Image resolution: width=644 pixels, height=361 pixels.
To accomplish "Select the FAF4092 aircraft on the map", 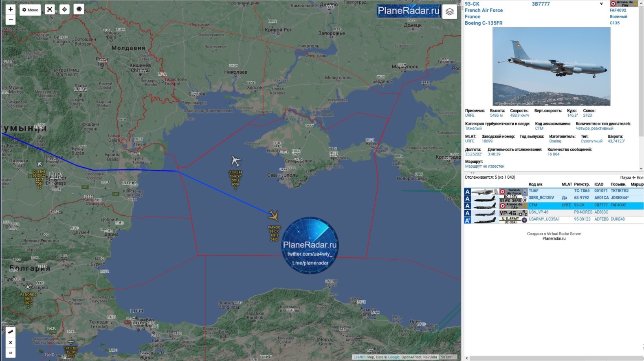I will coord(274,215).
